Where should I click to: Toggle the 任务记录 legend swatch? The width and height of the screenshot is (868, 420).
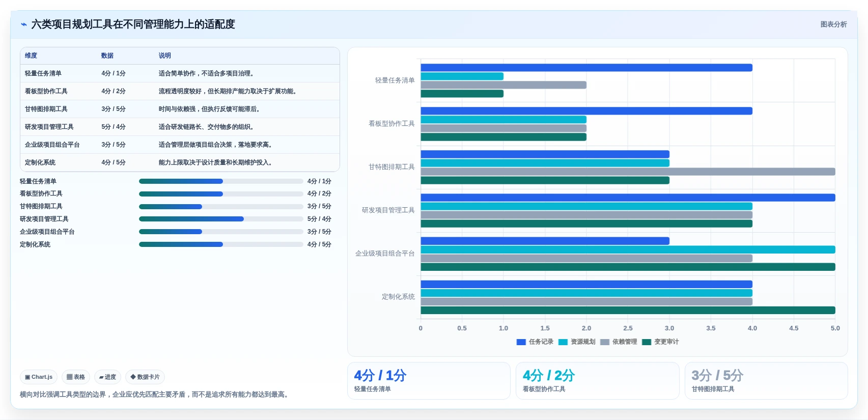(521, 342)
